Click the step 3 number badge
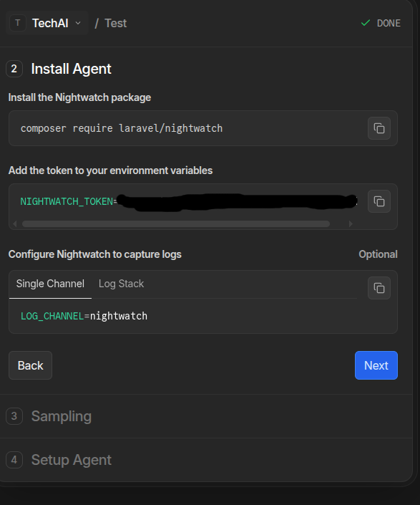The image size is (420, 505). click(x=14, y=416)
